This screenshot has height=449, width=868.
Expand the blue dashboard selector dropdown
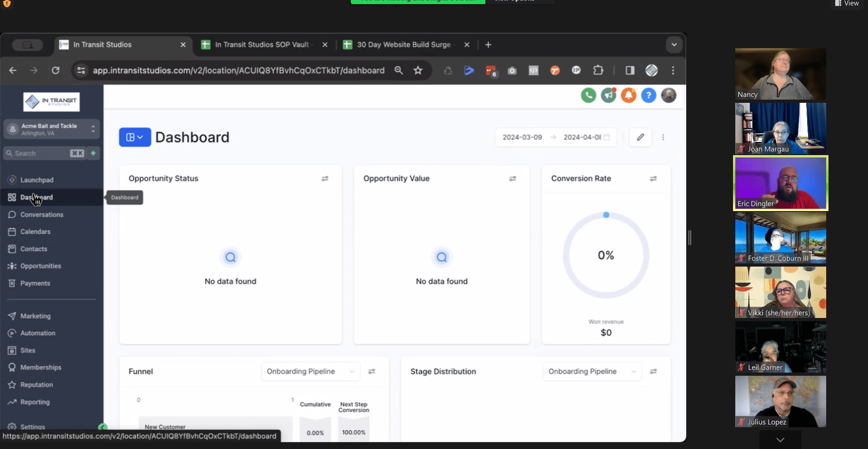pos(135,137)
